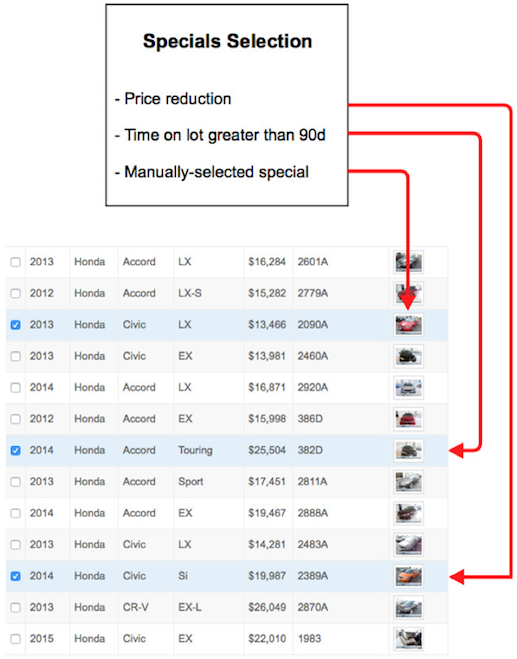View the red Accord EX 386D thumbnail
Screen dimensions: 517x659
pyautogui.click(x=408, y=419)
